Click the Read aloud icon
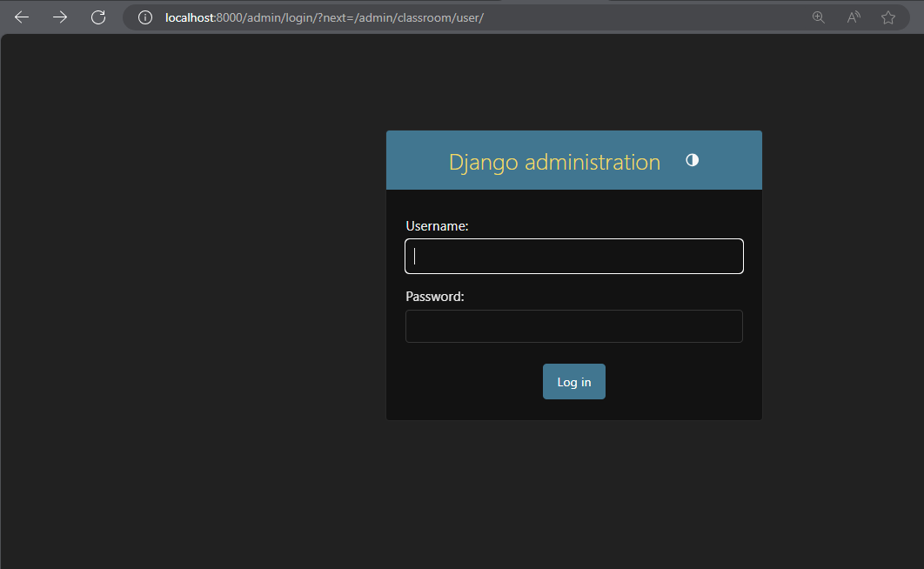The height and width of the screenshot is (569, 924). 853,17
